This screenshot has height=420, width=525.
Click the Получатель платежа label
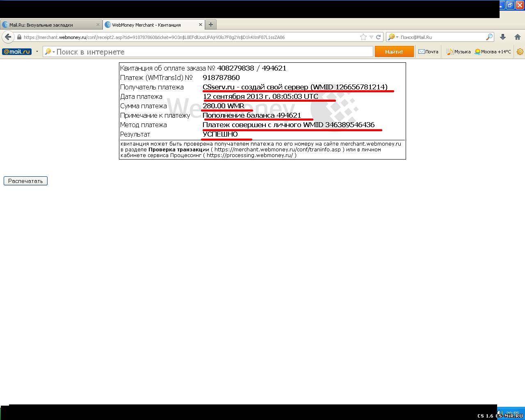coord(152,87)
